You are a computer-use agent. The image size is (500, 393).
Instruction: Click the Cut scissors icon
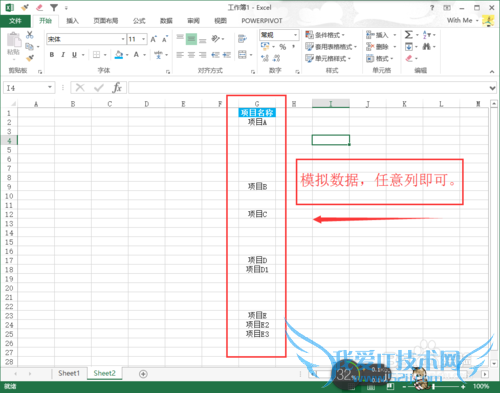click(30, 35)
